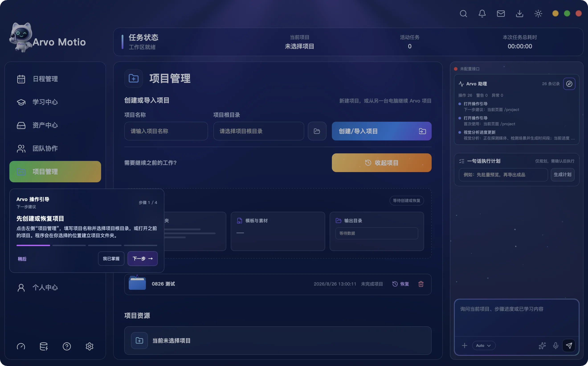Viewport: 588px width, 366px height.
Task: Click the first 打开操作引导 log entry
Action: [x=517, y=107]
